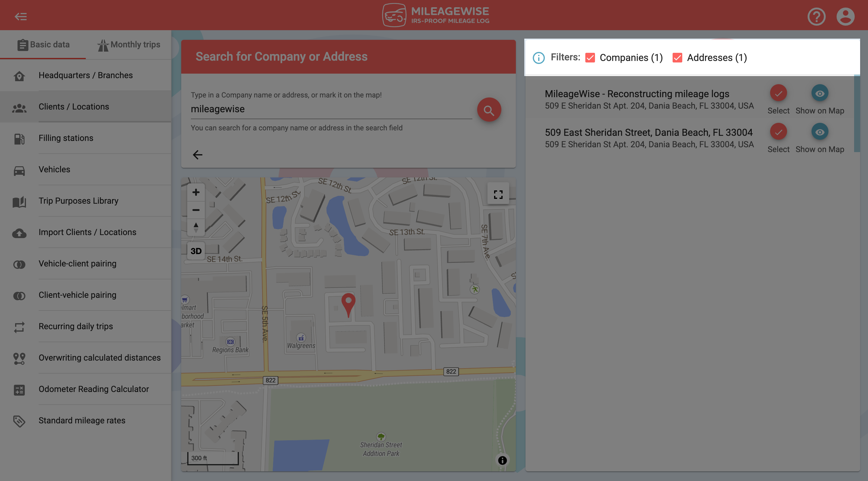
Task: Open the help question mark icon
Action: 816,16
